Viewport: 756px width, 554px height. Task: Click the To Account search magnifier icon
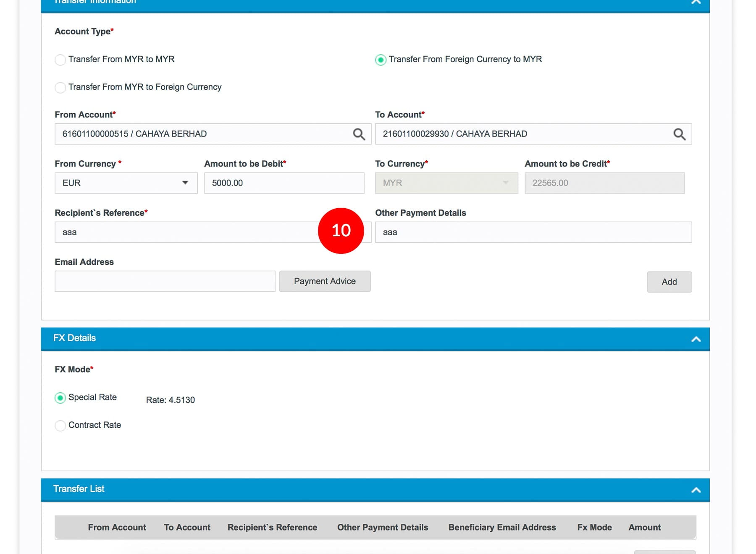click(x=679, y=134)
